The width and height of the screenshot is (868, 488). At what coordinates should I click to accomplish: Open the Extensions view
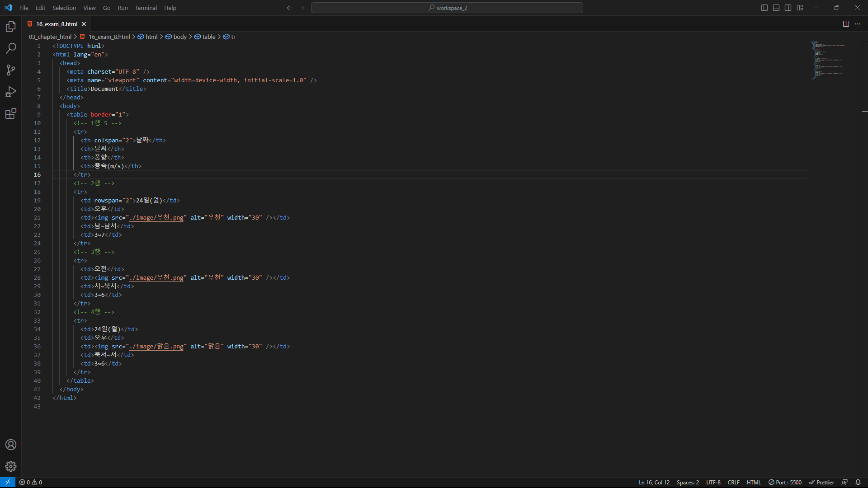(11, 113)
